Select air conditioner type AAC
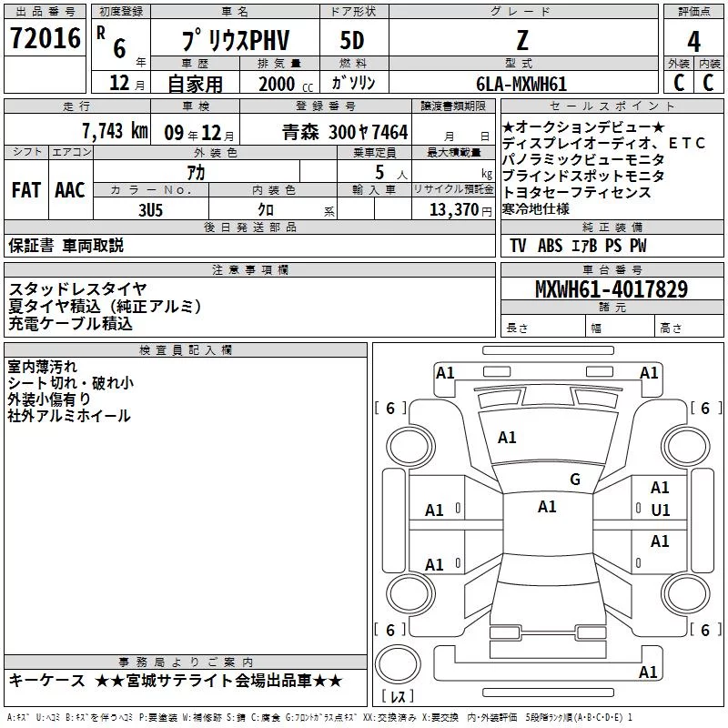The image size is (728, 728). click(x=70, y=190)
